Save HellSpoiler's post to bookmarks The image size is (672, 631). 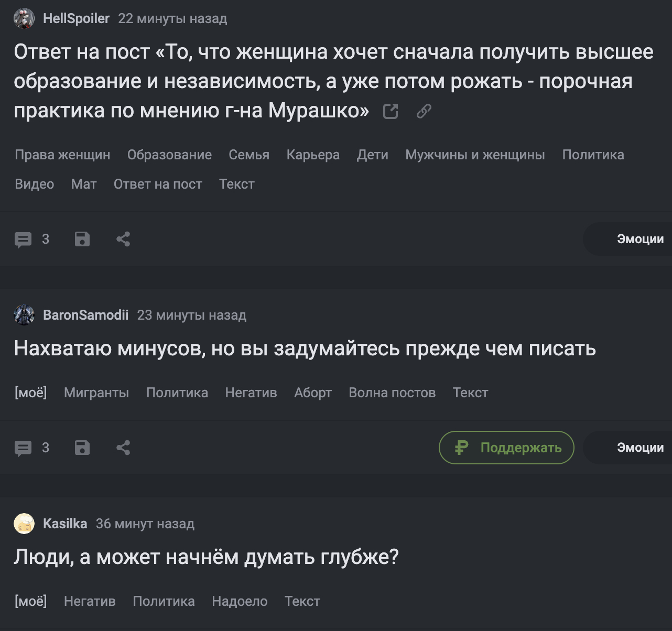click(x=82, y=240)
